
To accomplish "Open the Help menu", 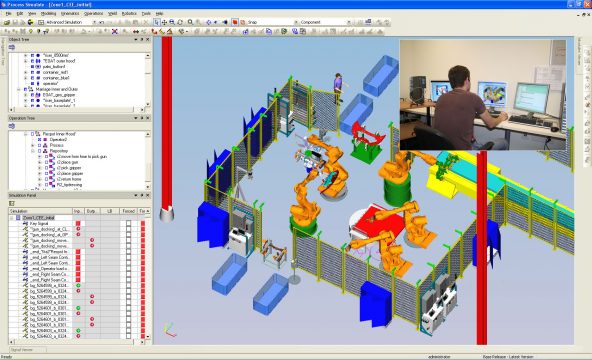I will [159, 13].
